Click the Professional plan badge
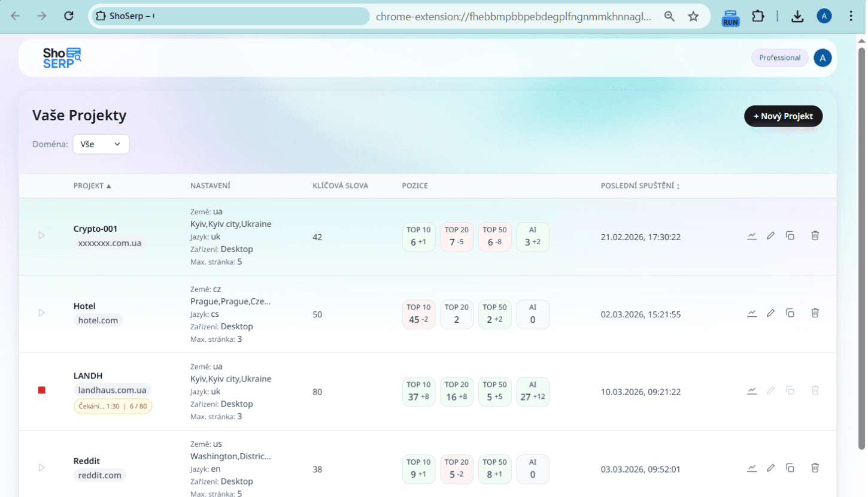The image size is (868, 497). point(779,58)
